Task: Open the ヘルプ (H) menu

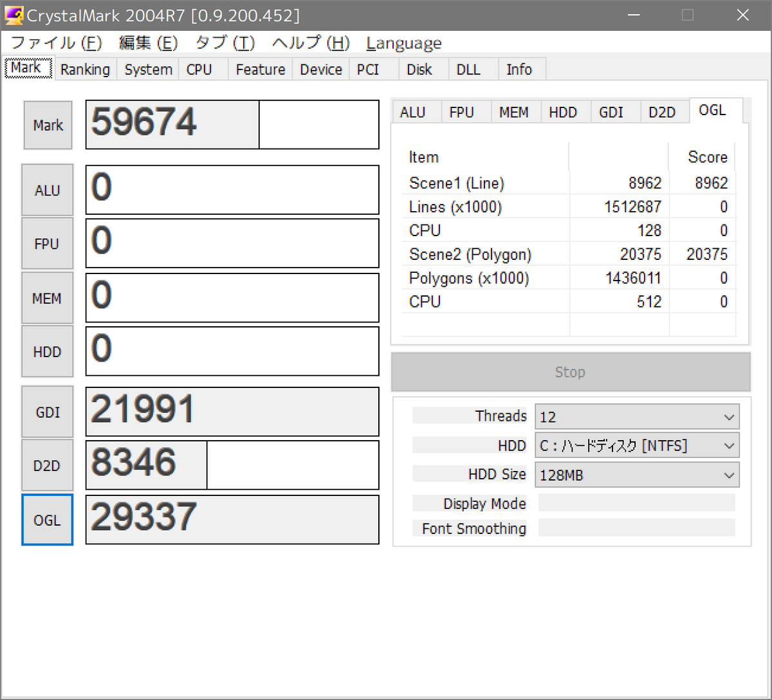Action: coord(311,43)
